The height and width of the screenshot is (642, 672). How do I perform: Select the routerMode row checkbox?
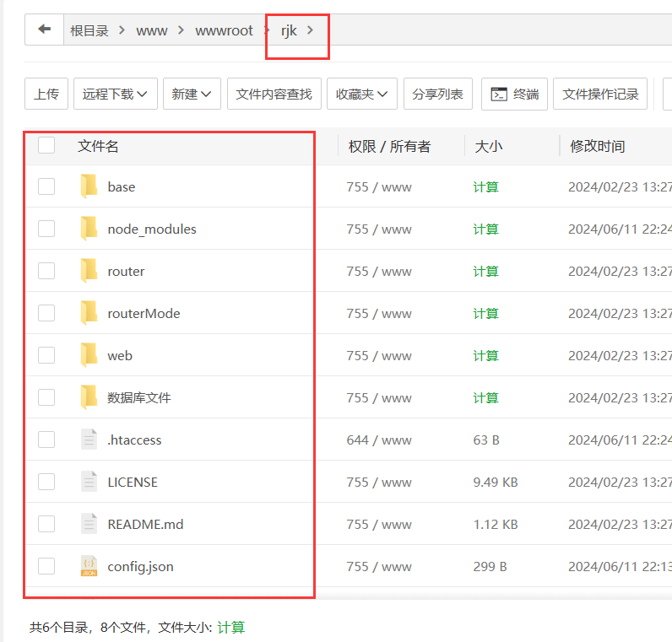46,313
